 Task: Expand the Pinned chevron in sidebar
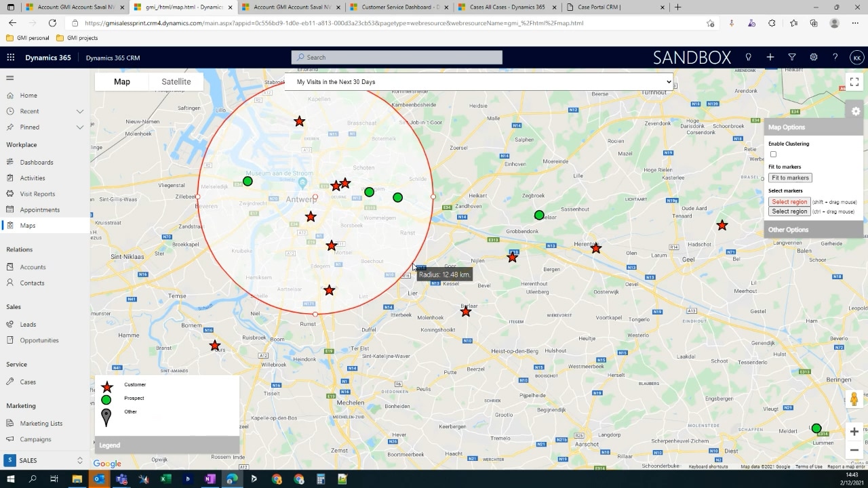(x=80, y=127)
